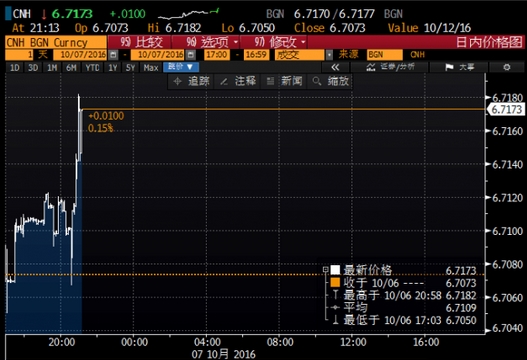Image resolution: width=527 pixels, height=360 pixels.
Task: Click the start date 10/07/2016 field
Action: coord(81,54)
